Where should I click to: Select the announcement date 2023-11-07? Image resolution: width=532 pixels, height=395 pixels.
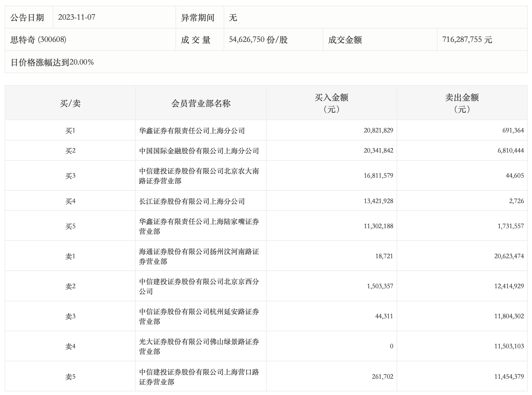pos(76,17)
